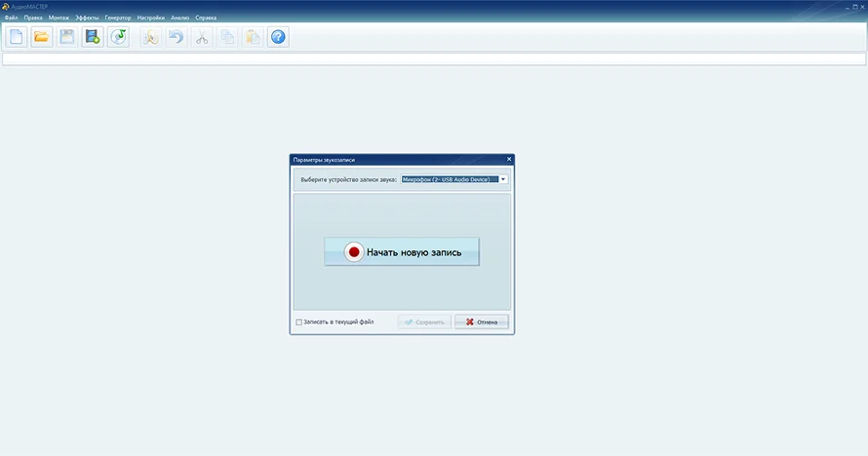Click the Open folder toolbar icon
This screenshot has height=456, width=868.
pyautogui.click(x=42, y=37)
